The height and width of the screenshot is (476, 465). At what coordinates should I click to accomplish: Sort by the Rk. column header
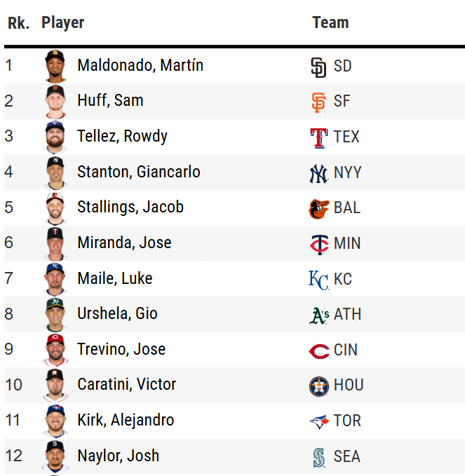coord(18,22)
